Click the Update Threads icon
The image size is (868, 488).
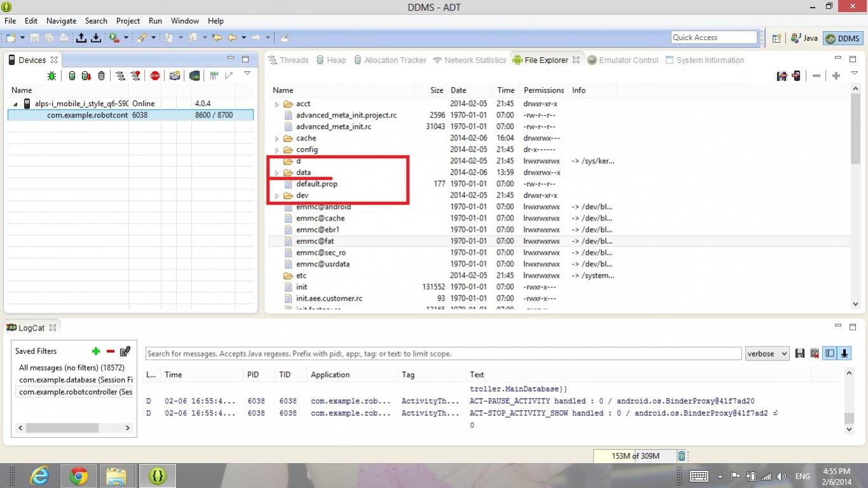pos(120,76)
